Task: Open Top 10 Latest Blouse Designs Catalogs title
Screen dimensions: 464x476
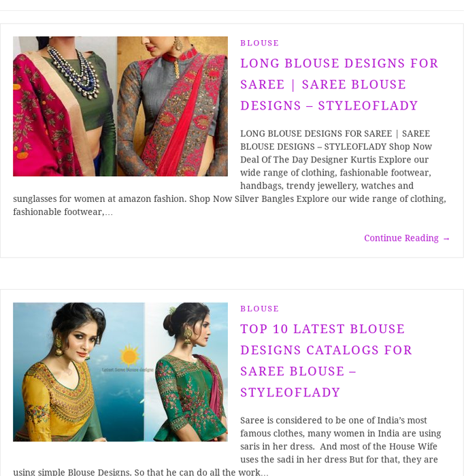Action: tap(326, 360)
